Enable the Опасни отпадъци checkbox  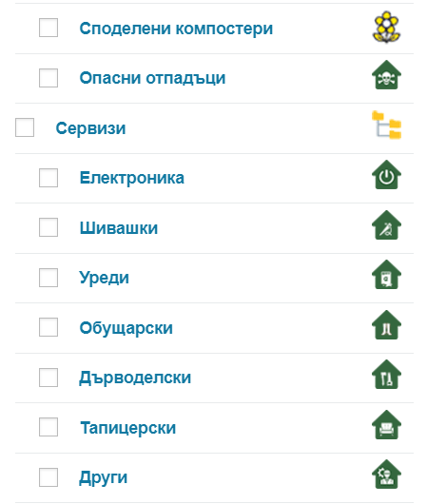49,78
